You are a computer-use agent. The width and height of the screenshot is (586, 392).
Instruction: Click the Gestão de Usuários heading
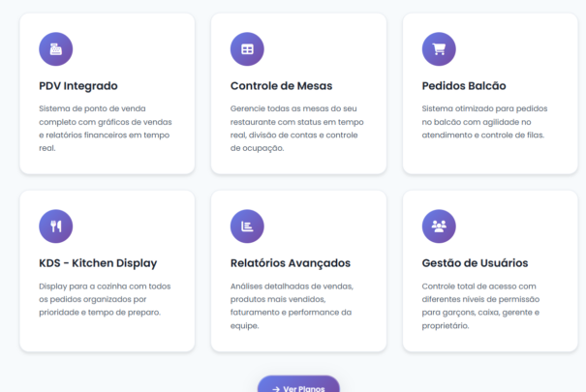click(475, 263)
